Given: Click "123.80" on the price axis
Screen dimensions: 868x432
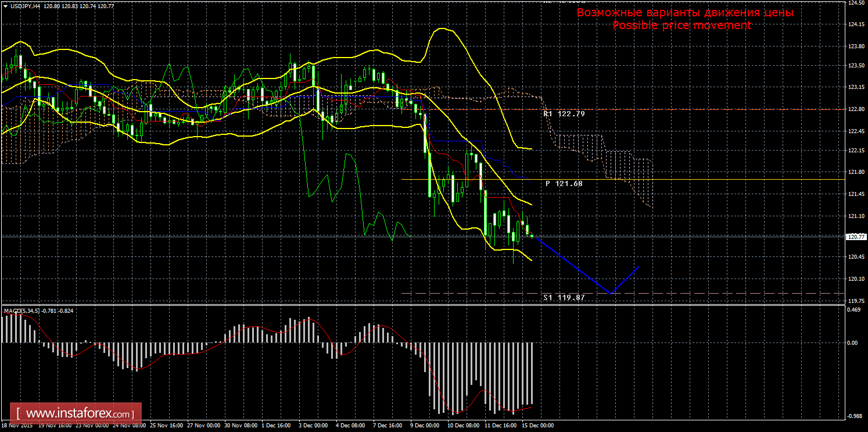Looking at the screenshot, I should point(856,46).
